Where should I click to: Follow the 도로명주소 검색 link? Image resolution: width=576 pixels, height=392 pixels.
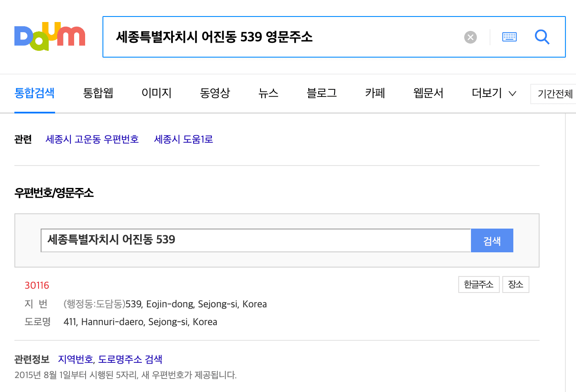click(x=130, y=359)
